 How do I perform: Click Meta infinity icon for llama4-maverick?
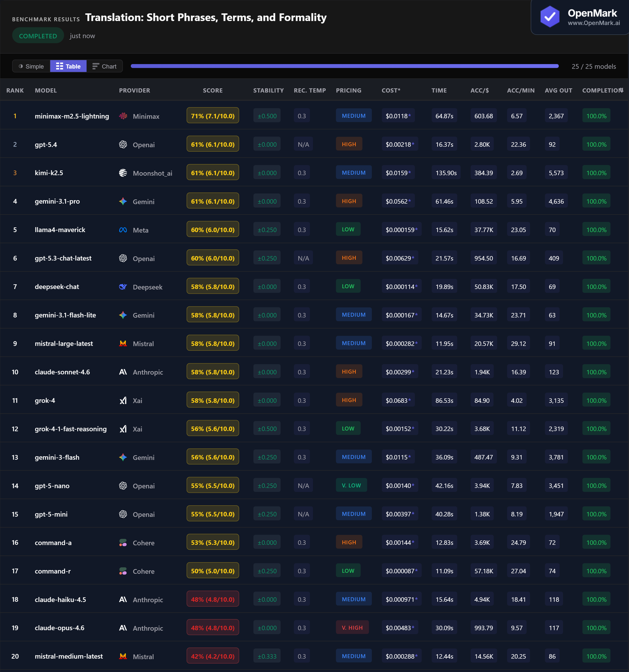pyautogui.click(x=123, y=230)
